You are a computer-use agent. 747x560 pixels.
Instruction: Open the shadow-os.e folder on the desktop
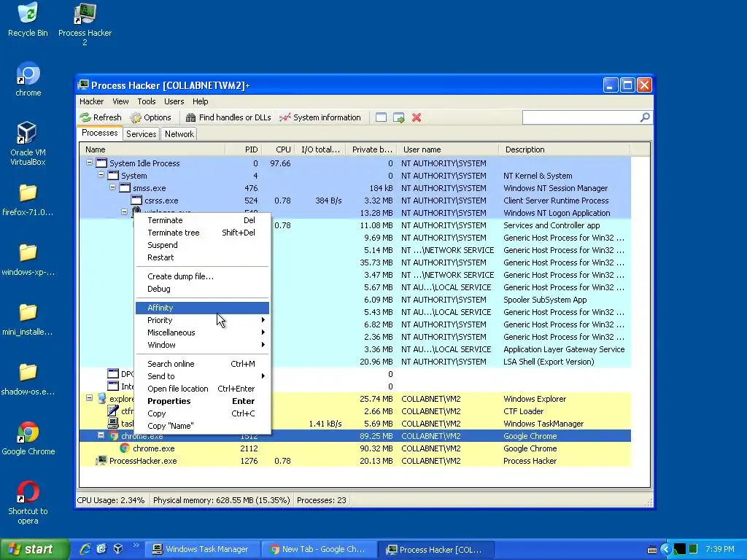[28, 379]
